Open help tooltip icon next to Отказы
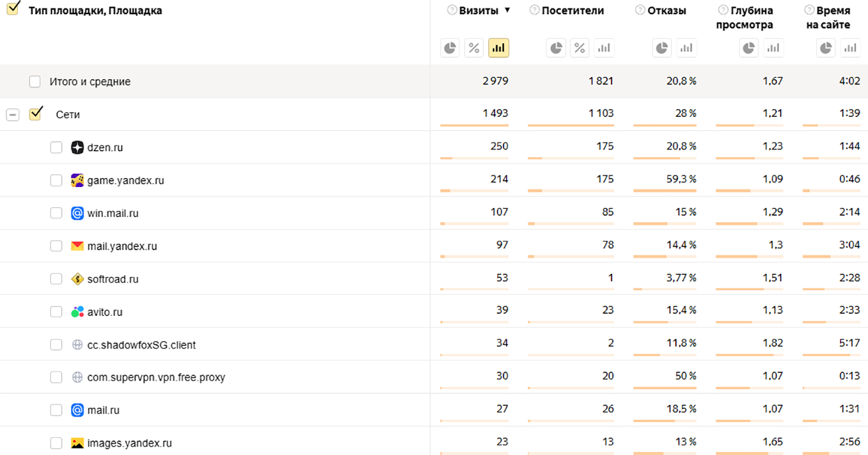 pos(640,10)
